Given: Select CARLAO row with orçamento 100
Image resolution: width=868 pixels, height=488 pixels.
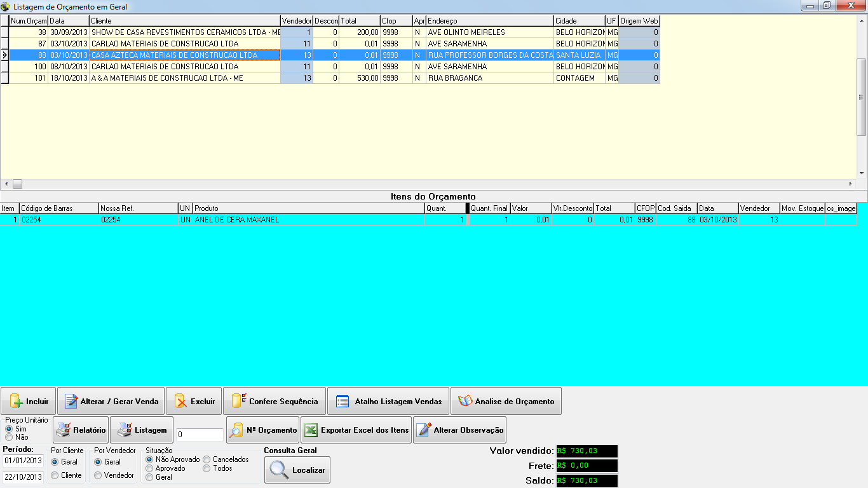Looking at the screenshot, I should point(330,67).
